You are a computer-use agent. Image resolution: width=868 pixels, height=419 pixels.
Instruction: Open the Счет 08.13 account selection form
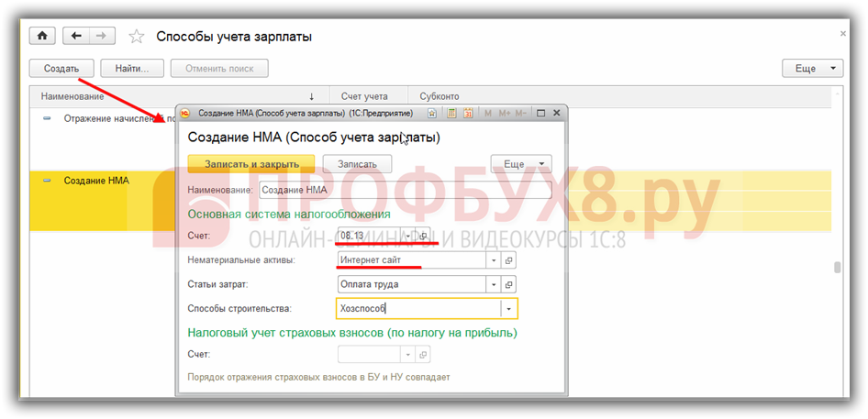pos(425,236)
